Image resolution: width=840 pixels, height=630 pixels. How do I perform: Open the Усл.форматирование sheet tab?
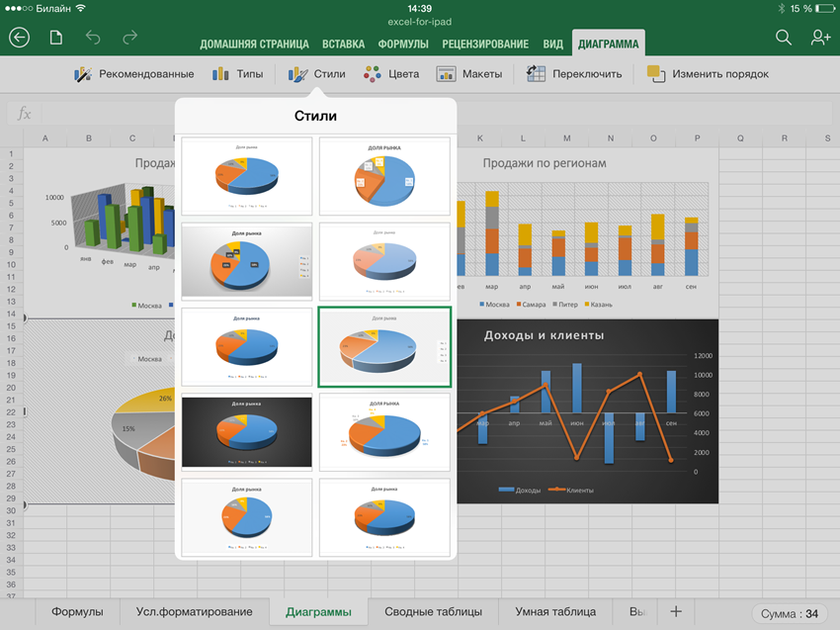pyautogui.click(x=194, y=612)
